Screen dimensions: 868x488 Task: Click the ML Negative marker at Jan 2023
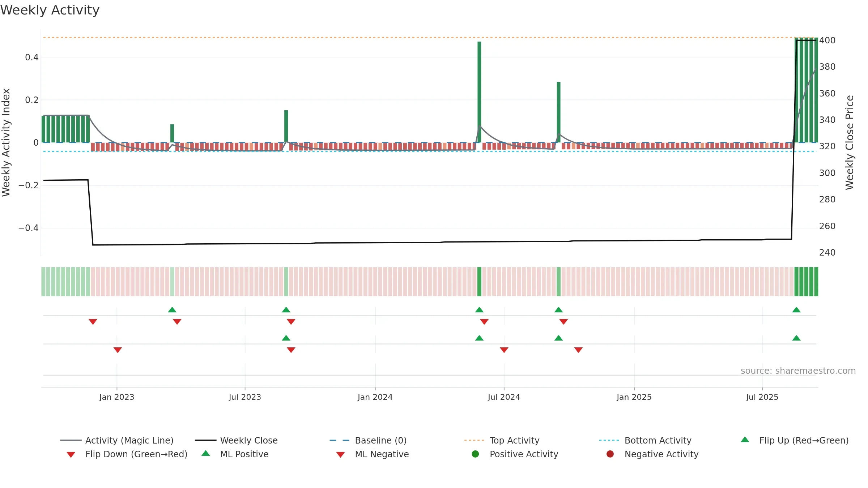point(118,350)
